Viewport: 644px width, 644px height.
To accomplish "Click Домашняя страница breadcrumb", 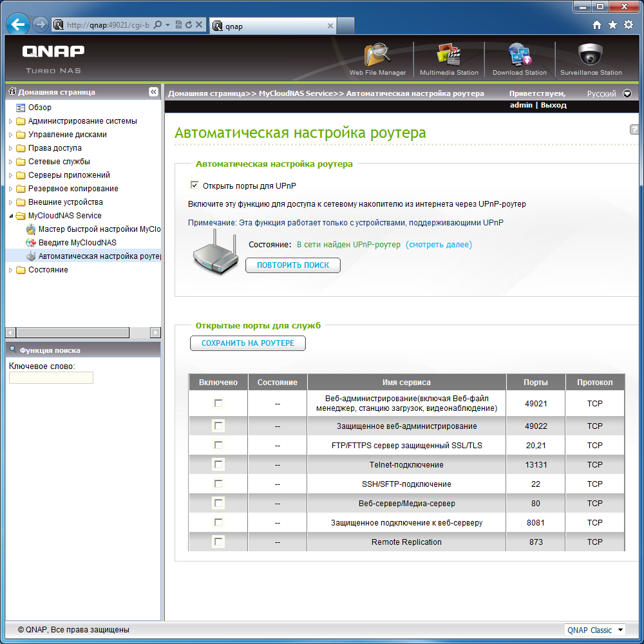I will [x=207, y=93].
